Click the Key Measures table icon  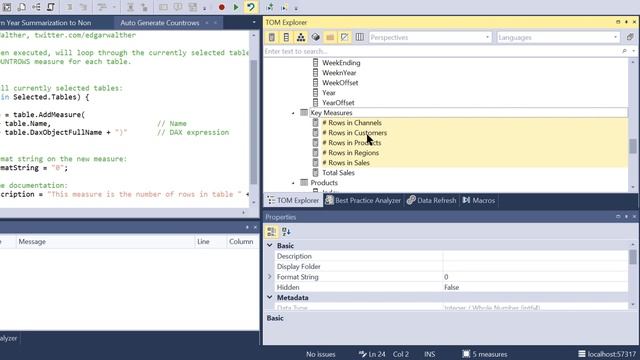click(x=304, y=113)
